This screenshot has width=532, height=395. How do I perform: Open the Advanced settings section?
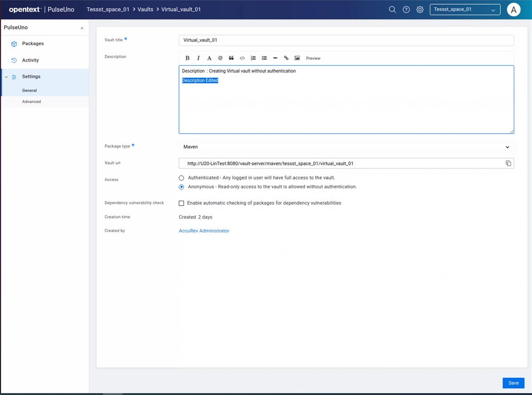tap(32, 102)
